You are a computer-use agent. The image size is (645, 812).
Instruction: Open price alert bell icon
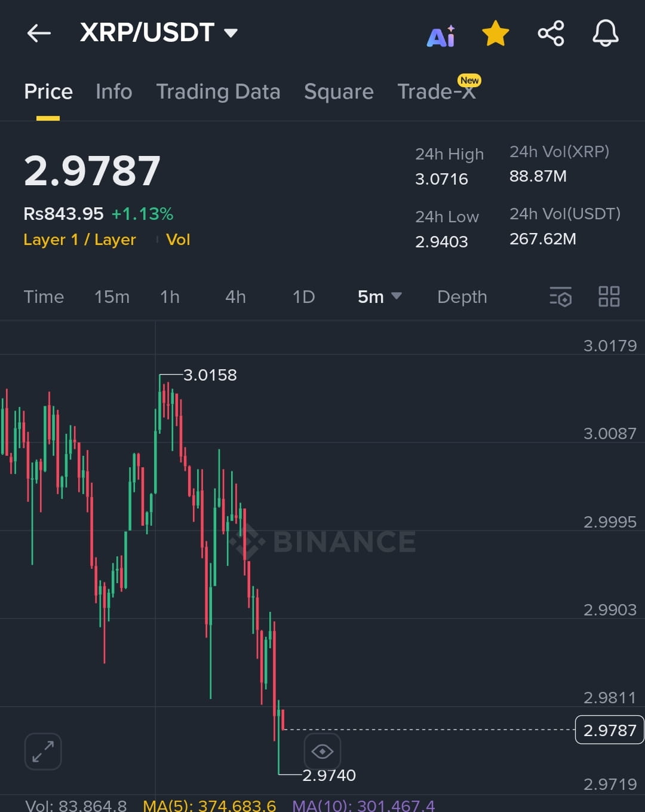[x=605, y=33]
